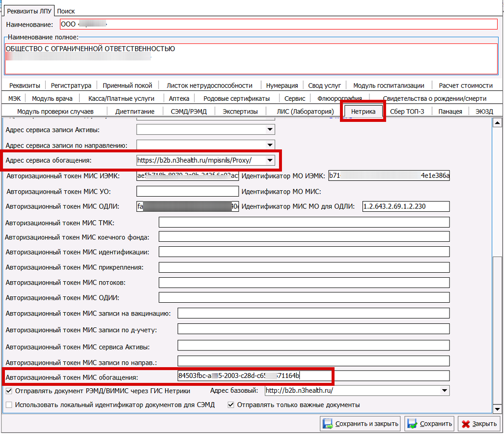
Task: Open the СЭМД/РЭМД tab
Action: 189,111
